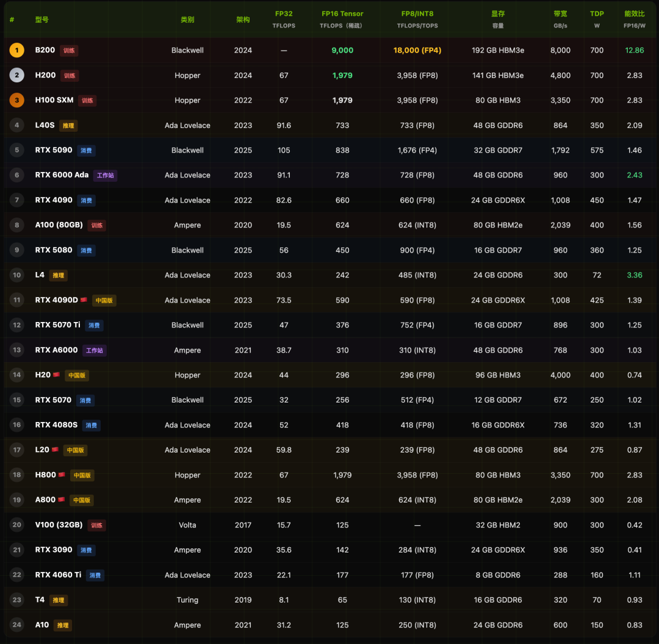The image size is (659, 644).
Task: Click the 训练 tag beside A100 (80GB)
Action: 96,225
